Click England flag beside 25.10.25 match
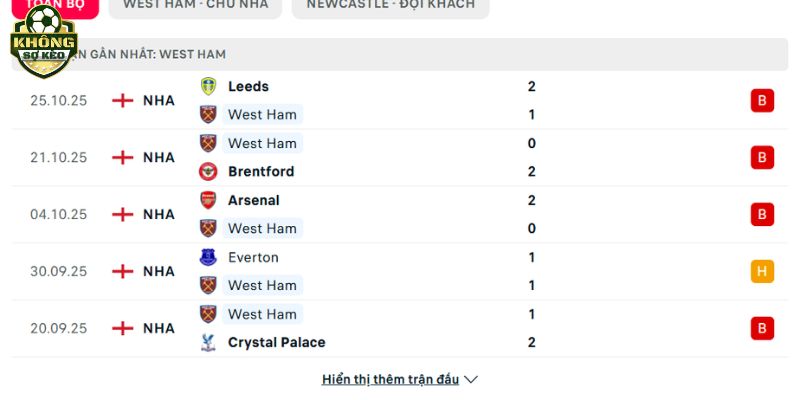 click(x=122, y=100)
